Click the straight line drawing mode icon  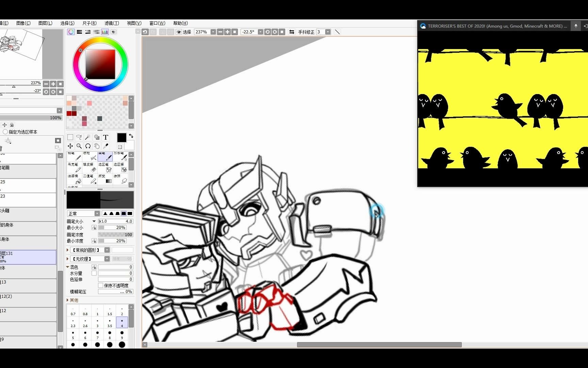point(337,32)
